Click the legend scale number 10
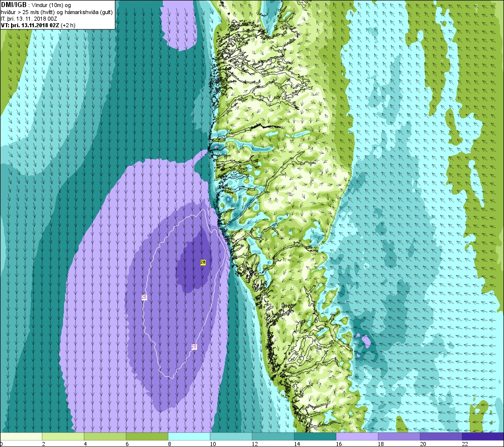504x447 pixels. (213, 444)
